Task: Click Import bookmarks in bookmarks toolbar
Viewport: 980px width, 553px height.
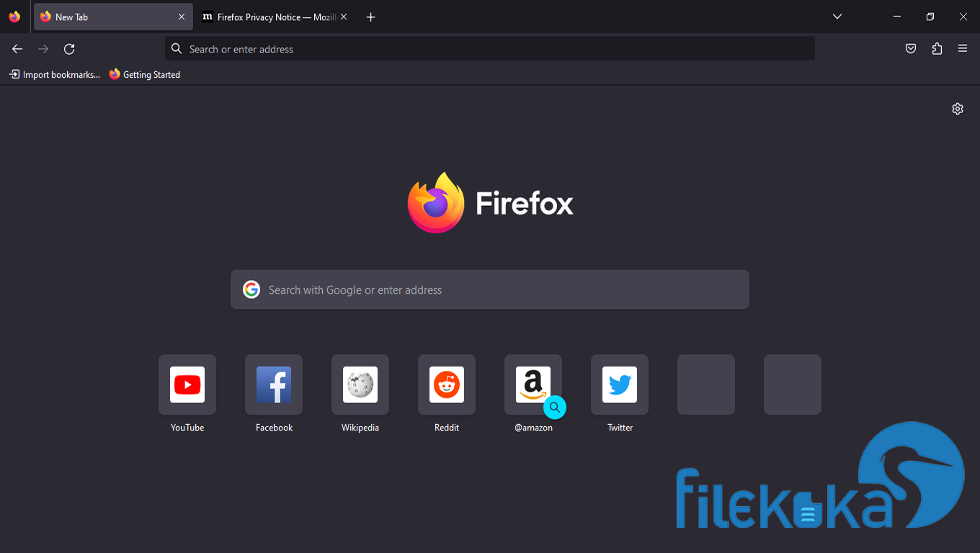Action: point(55,74)
